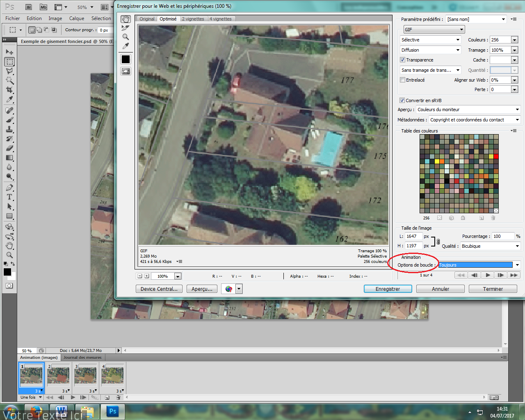Switch to the Original tab
The width and height of the screenshot is (525, 420).
147,19
